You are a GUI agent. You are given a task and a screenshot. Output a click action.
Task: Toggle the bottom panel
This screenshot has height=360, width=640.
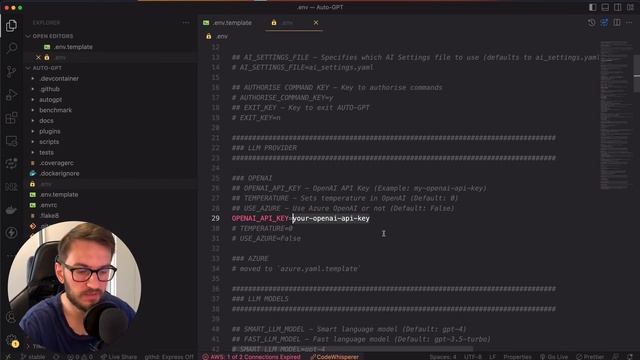[605, 7]
